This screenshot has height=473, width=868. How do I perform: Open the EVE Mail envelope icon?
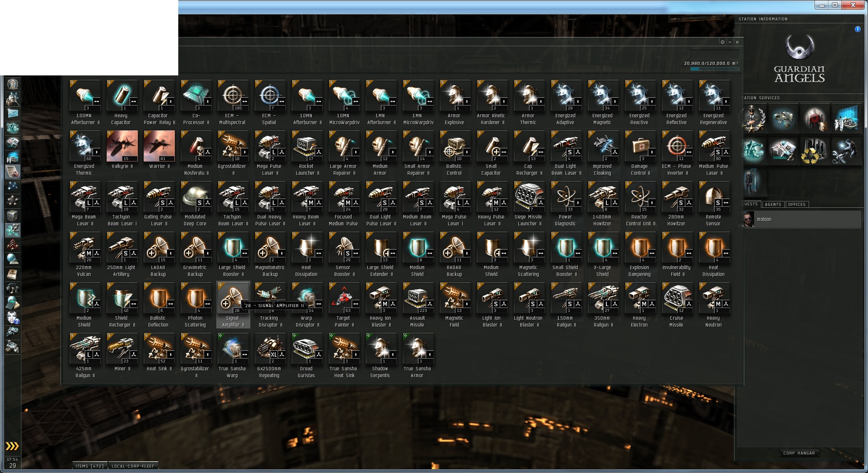(x=12, y=113)
